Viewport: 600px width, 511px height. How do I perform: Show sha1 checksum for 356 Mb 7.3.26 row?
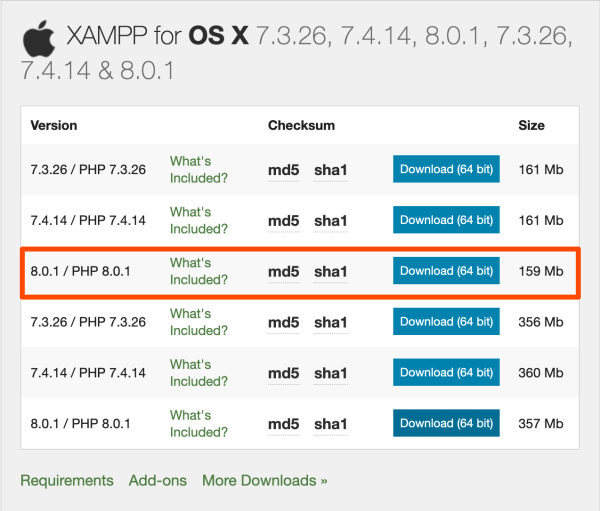point(331,323)
